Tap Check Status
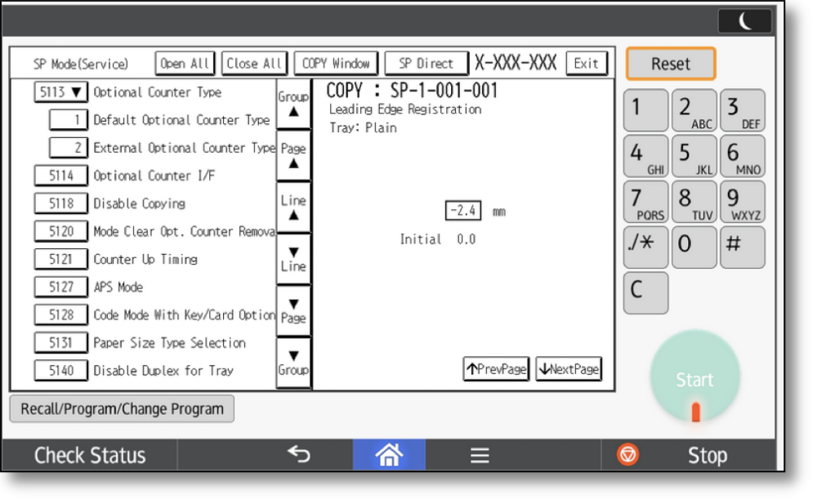817x504 pixels. (x=90, y=455)
